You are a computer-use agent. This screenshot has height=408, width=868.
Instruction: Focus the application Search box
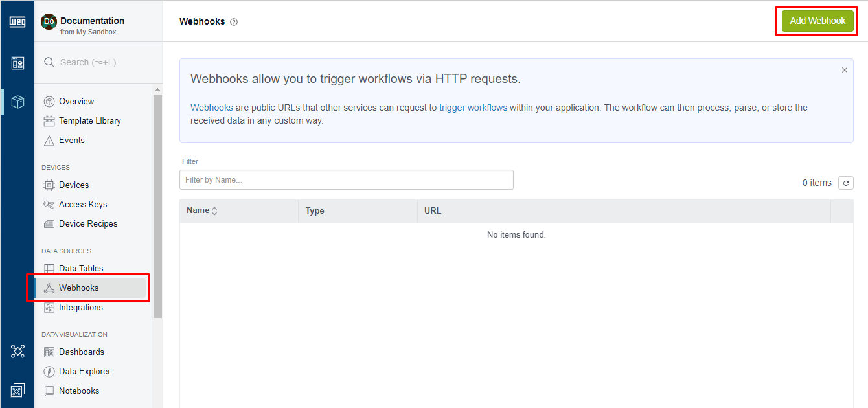98,62
